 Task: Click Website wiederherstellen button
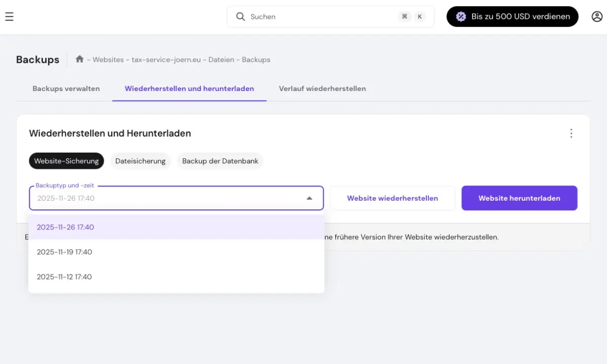point(393,198)
